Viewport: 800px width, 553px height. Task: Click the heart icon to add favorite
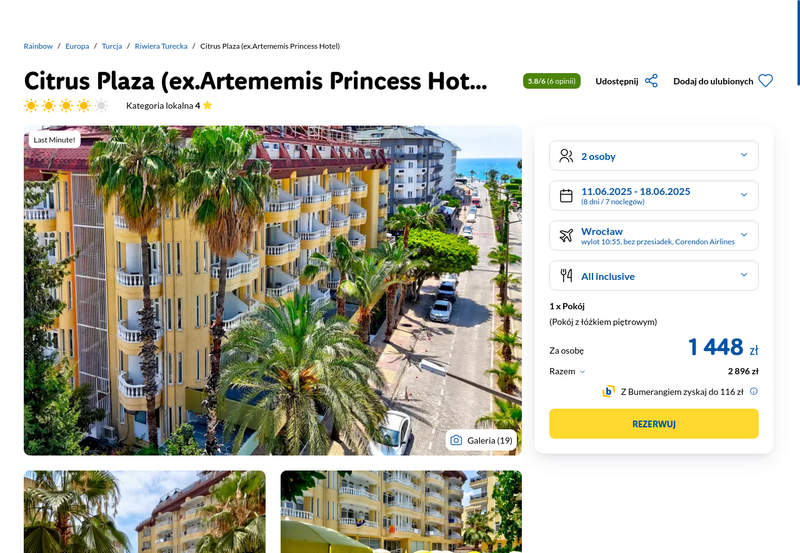(x=765, y=81)
